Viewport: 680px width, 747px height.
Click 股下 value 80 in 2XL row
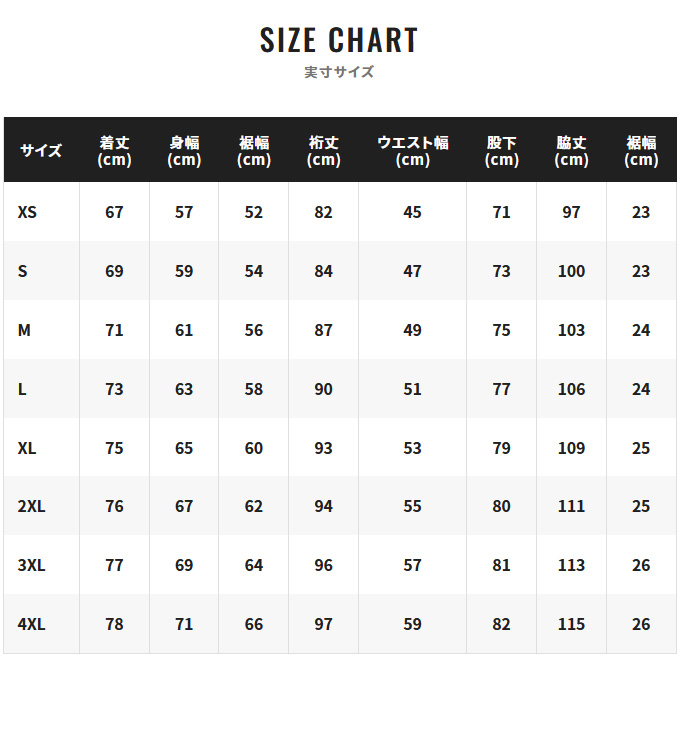pos(501,506)
